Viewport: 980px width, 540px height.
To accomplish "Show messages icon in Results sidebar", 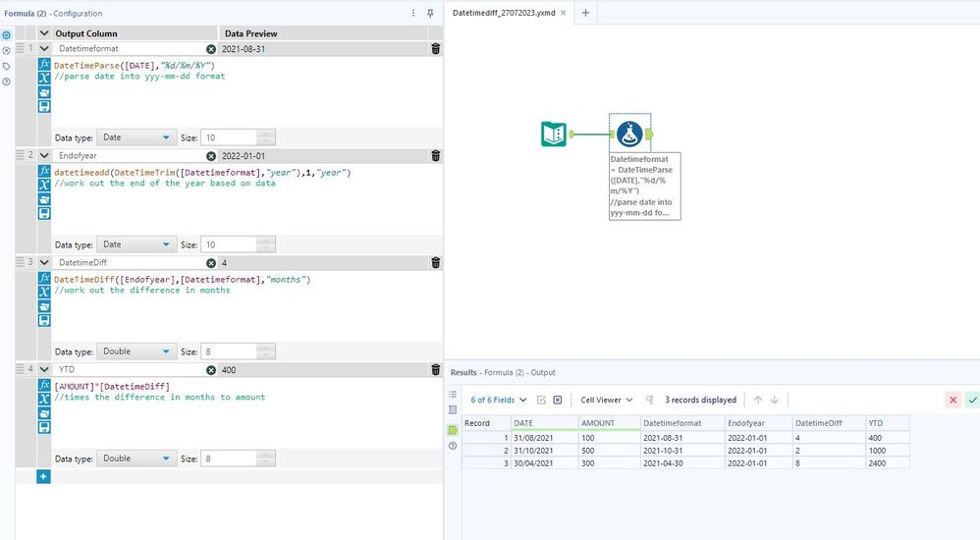I will [453, 395].
